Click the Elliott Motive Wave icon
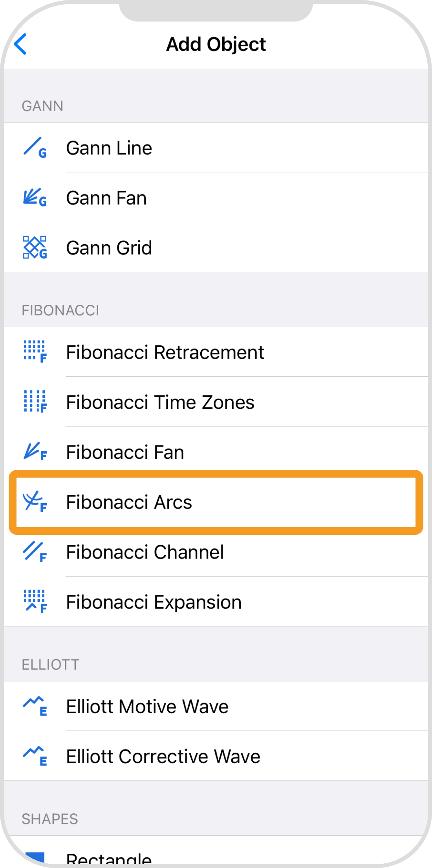This screenshot has height=868, width=432. (x=35, y=706)
